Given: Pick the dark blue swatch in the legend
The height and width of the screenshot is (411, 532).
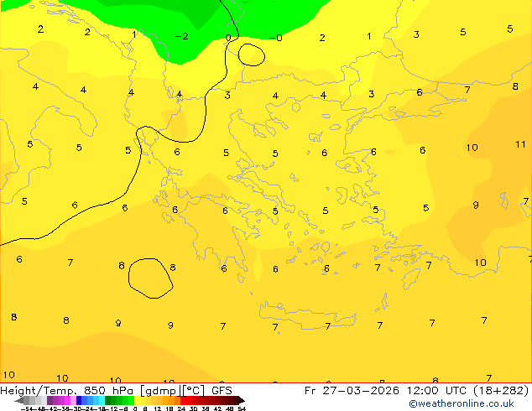Looking at the screenshot, I should point(79,400).
